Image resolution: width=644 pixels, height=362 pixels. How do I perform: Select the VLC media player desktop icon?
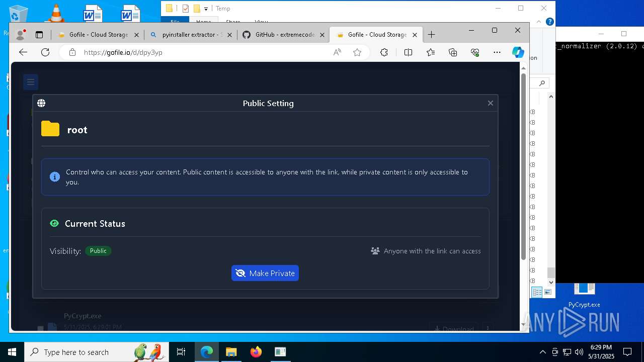pyautogui.click(x=55, y=14)
